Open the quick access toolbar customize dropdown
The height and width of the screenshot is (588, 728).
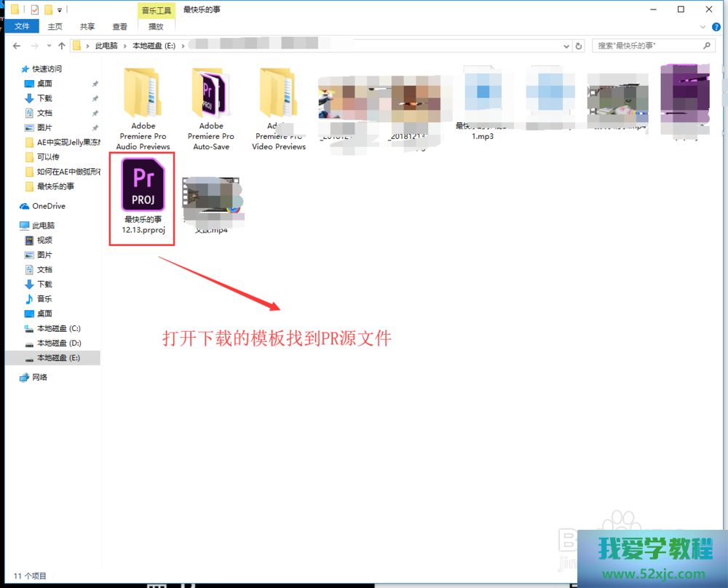[60, 9]
